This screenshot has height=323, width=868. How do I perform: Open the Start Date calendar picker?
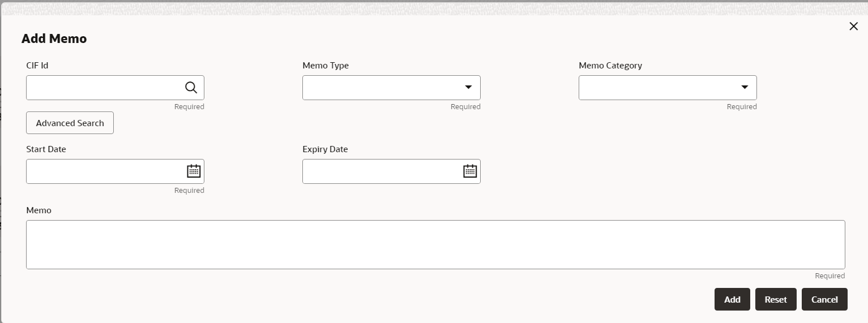(x=194, y=171)
